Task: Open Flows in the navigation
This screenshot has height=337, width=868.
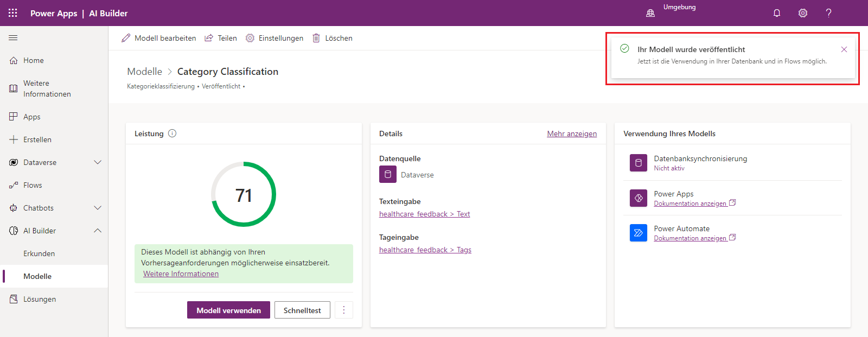Action: (x=54, y=185)
